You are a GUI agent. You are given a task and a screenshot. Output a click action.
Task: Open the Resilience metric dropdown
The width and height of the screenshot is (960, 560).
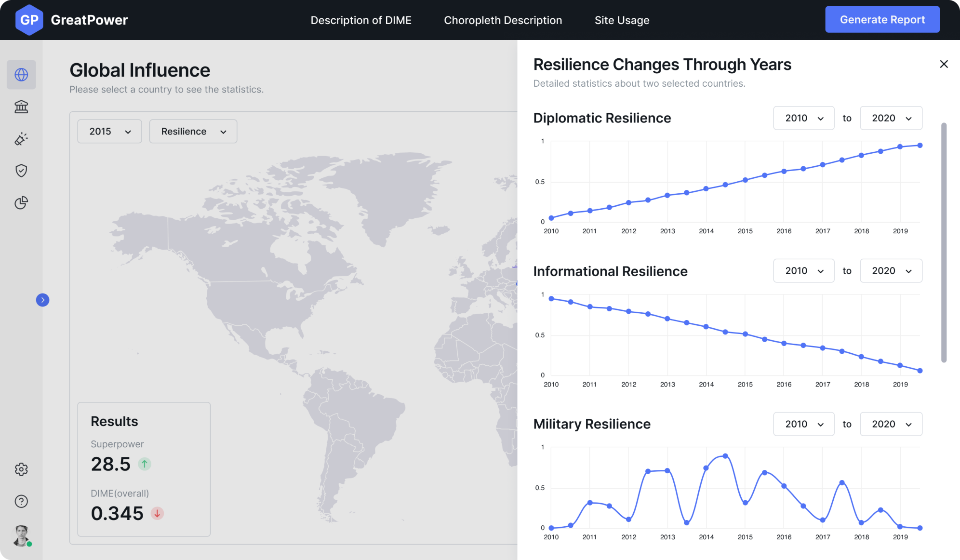click(193, 132)
